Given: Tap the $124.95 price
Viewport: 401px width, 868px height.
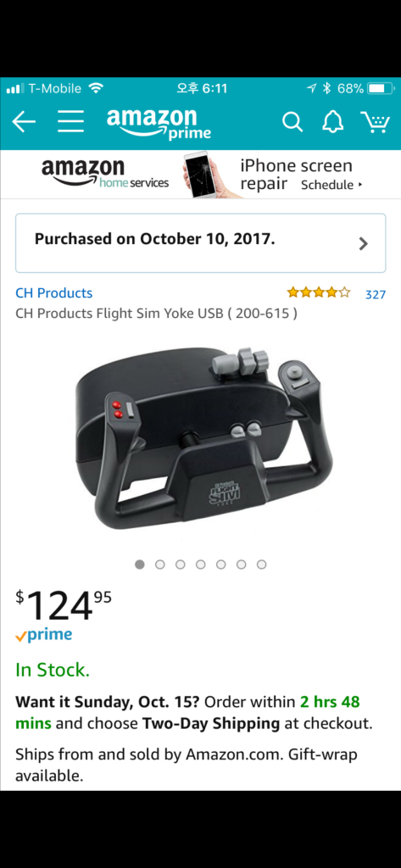Looking at the screenshot, I should [63, 605].
